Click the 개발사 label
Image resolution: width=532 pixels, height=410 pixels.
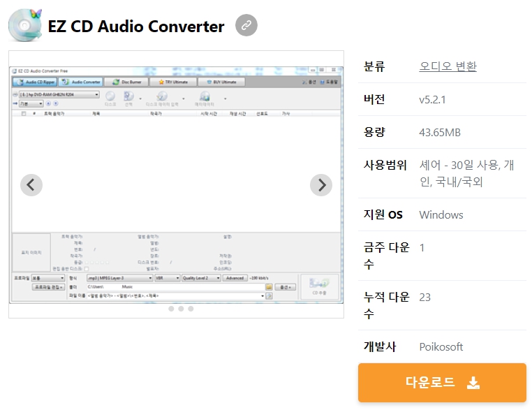point(380,346)
